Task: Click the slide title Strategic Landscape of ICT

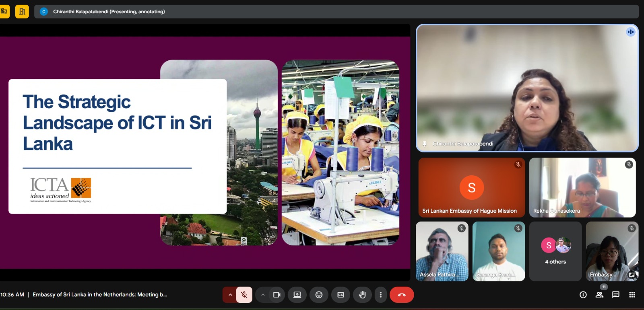Action: click(x=117, y=123)
